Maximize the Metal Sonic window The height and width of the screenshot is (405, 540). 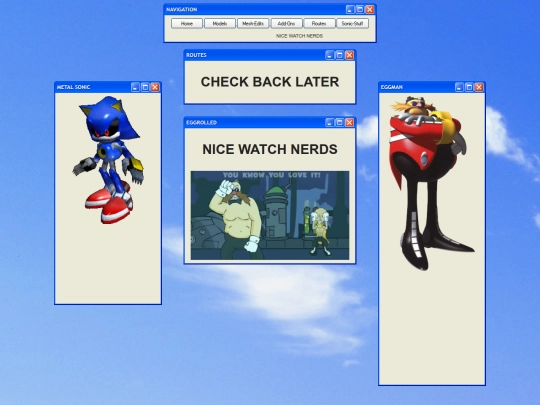click(x=145, y=87)
